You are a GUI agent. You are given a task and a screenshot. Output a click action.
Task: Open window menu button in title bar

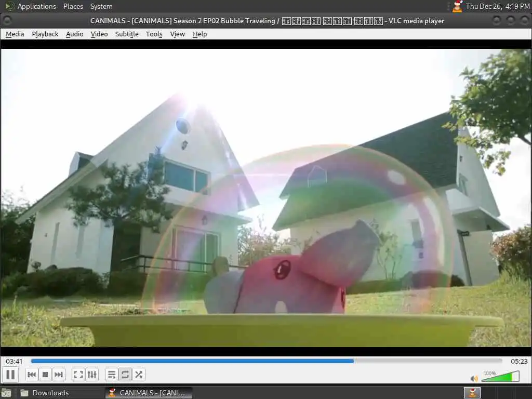[7, 21]
